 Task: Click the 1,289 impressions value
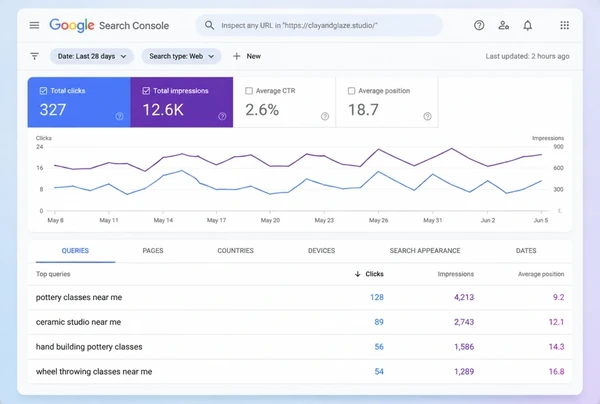[x=464, y=371]
